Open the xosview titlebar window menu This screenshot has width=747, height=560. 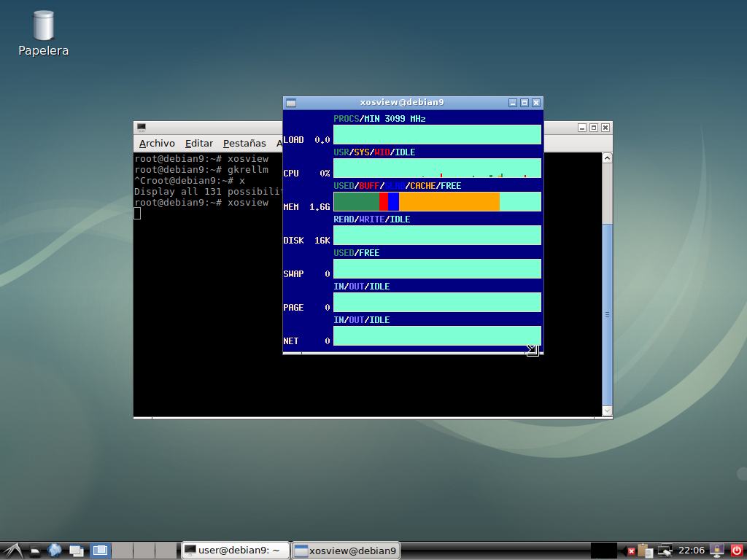pyautogui.click(x=289, y=102)
